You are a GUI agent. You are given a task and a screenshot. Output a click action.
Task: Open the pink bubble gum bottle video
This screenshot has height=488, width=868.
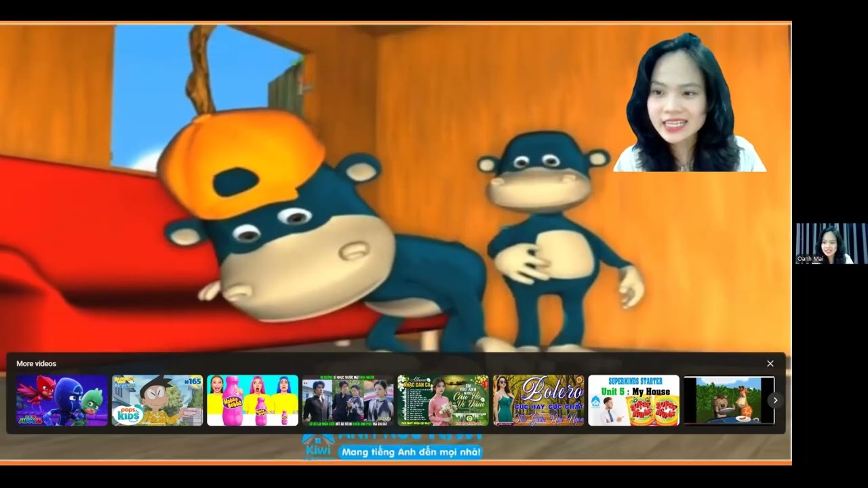252,401
